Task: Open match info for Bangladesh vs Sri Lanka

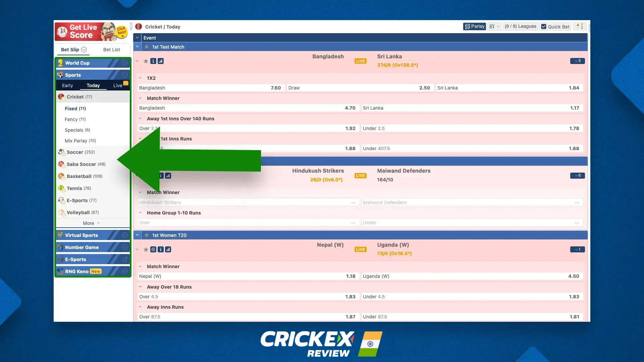Action: click(x=153, y=61)
